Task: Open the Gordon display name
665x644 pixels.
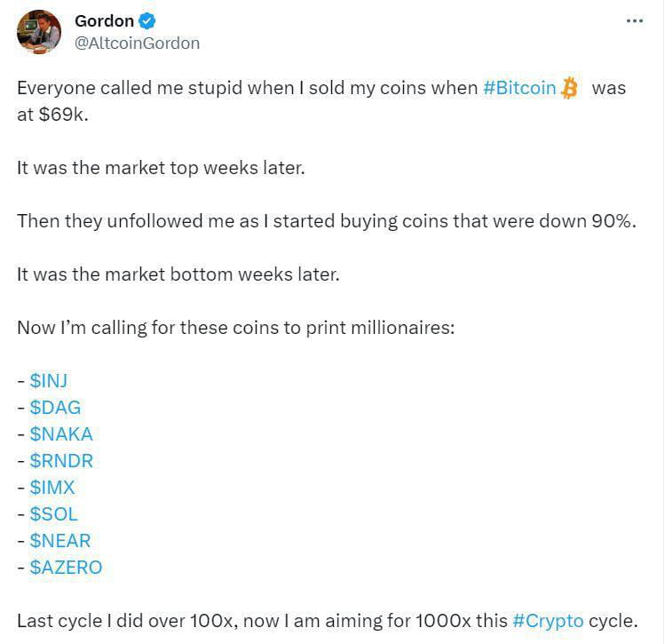Action: click(104, 21)
